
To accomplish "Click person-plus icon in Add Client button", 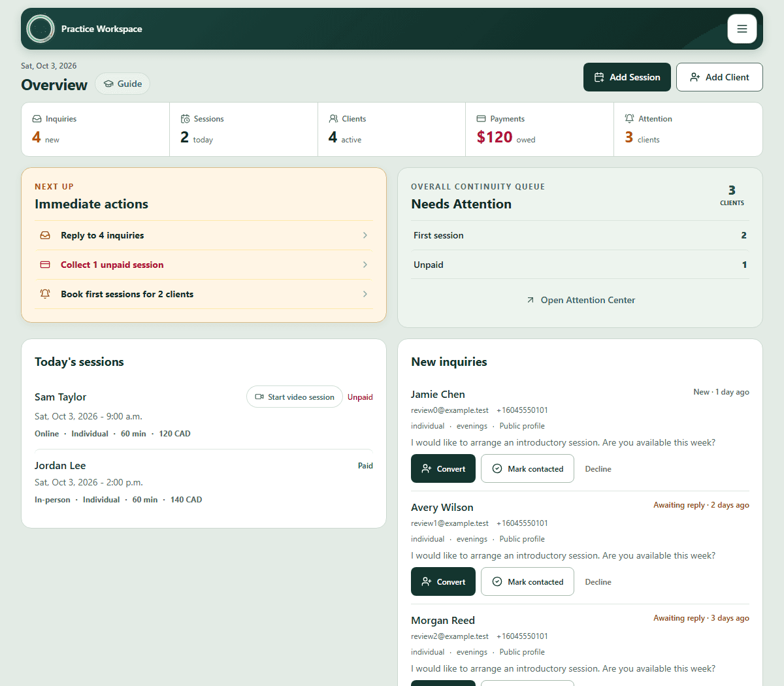I will click(x=695, y=77).
